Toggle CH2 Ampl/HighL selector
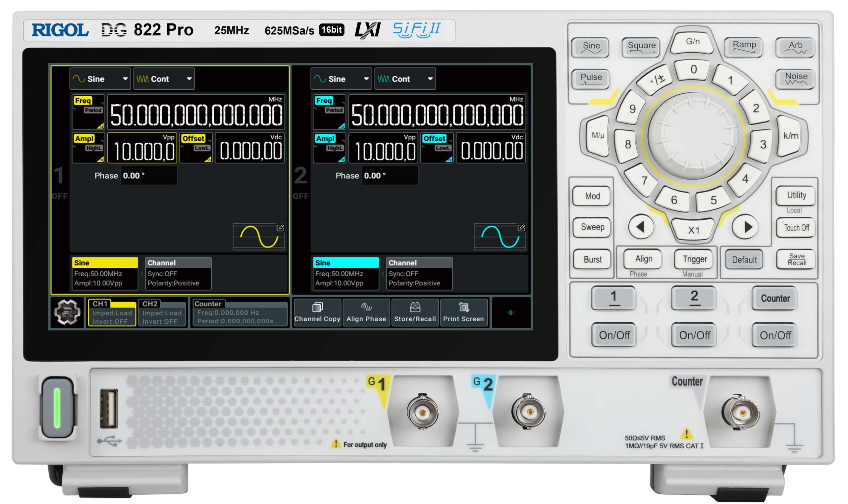848x504 pixels. click(x=329, y=148)
